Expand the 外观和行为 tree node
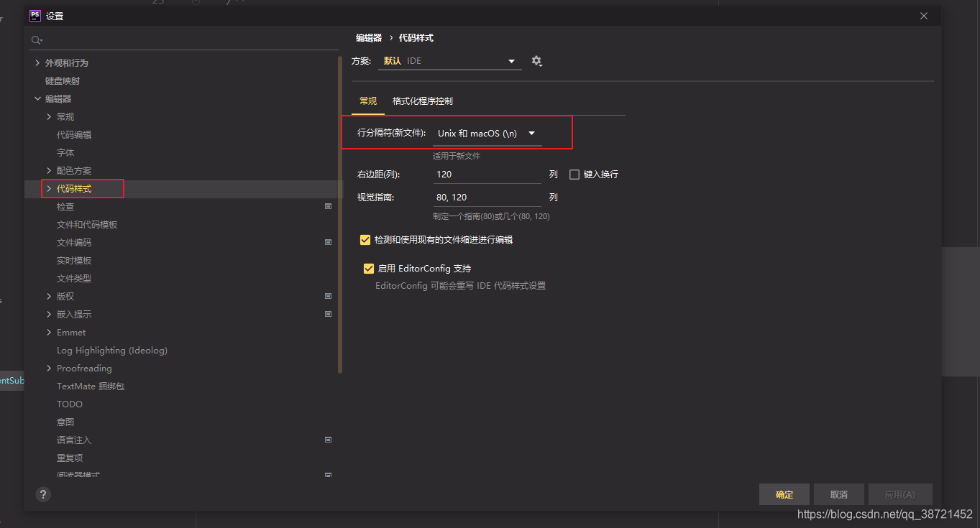 (37, 63)
